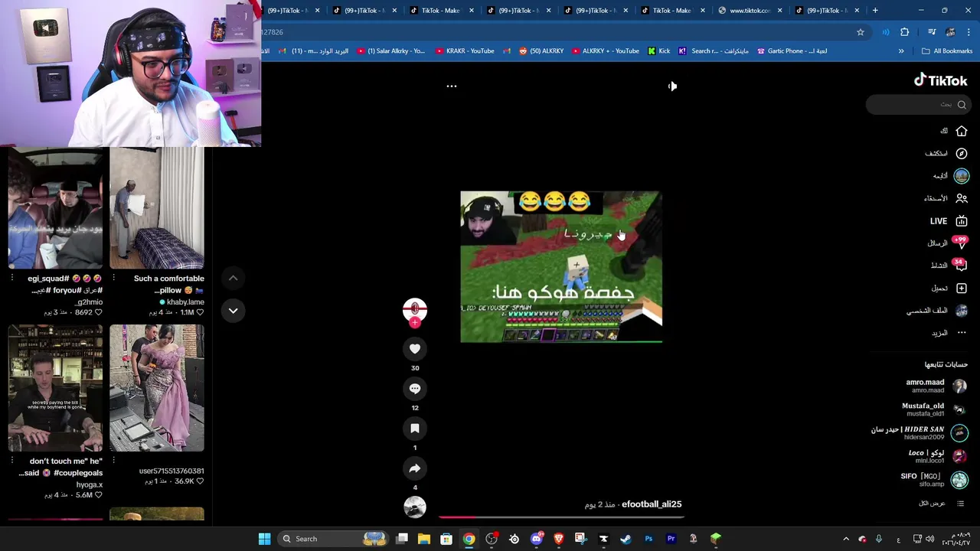
Task: Open volume control in system tray
Action: 930,539
